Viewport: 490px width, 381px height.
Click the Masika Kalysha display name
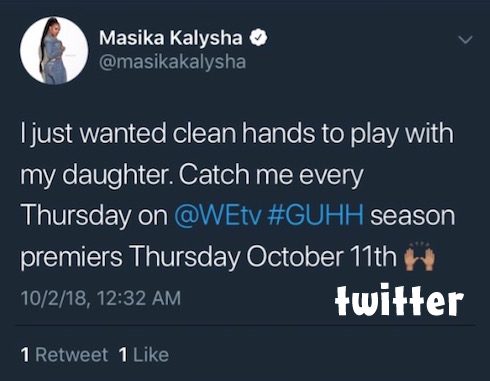(x=171, y=38)
